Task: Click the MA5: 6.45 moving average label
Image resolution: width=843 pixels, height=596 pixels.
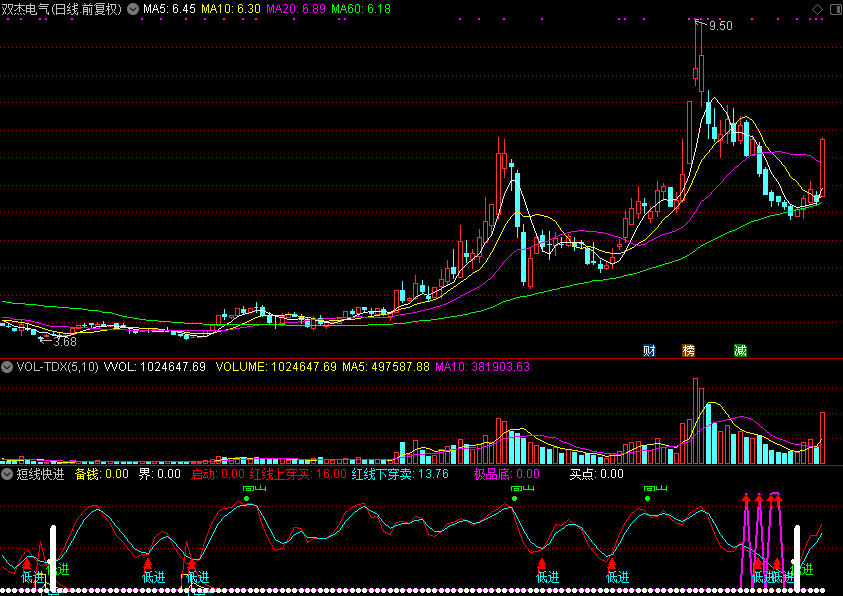Action: (x=169, y=9)
